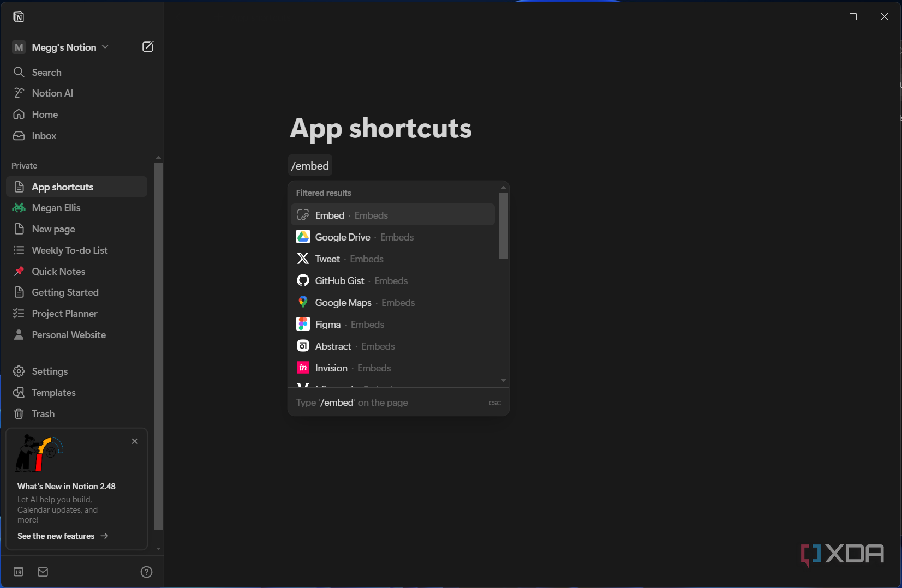Open the Project Planner page
The width and height of the screenshot is (902, 588).
click(x=76, y=314)
